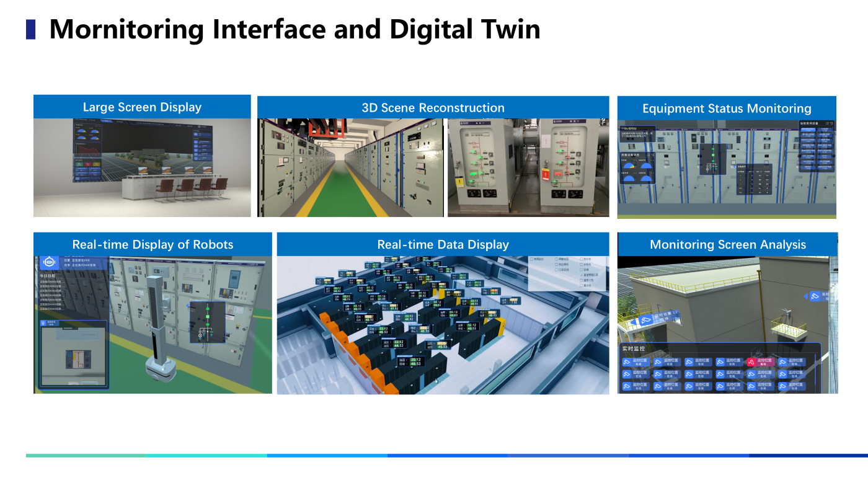Screen dimensions: 868x488
Task: Toggle the checked option in data display filter panel
Action: [582, 274]
